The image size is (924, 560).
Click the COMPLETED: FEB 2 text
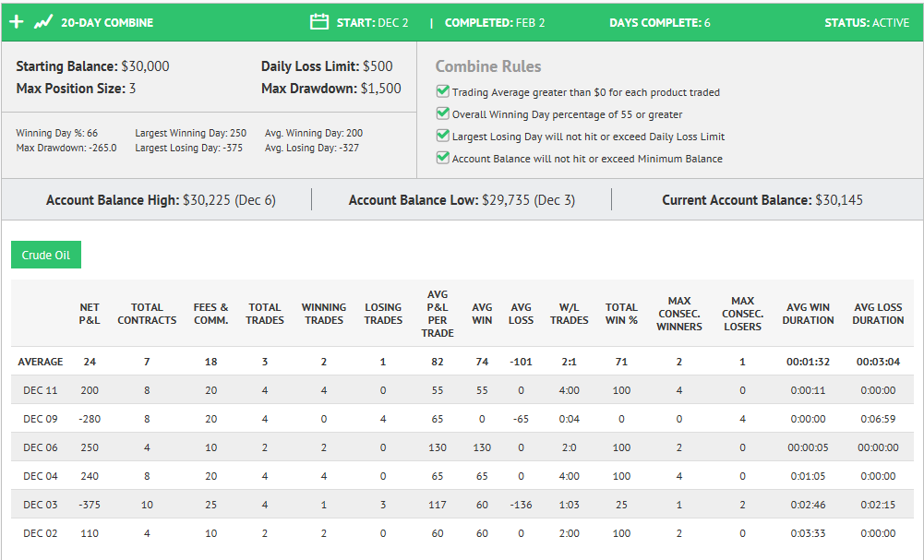[x=495, y=22]
